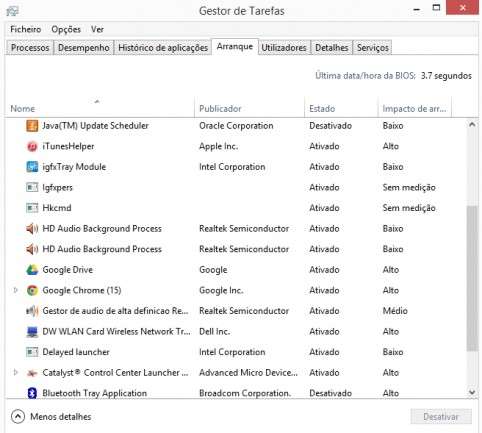Click the Gestor de audio Realtek icon

pyautogui.click(x=32, y=311)
